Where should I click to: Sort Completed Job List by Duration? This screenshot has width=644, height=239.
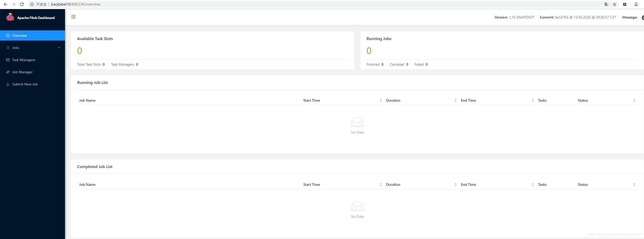[x=456, y=185]
